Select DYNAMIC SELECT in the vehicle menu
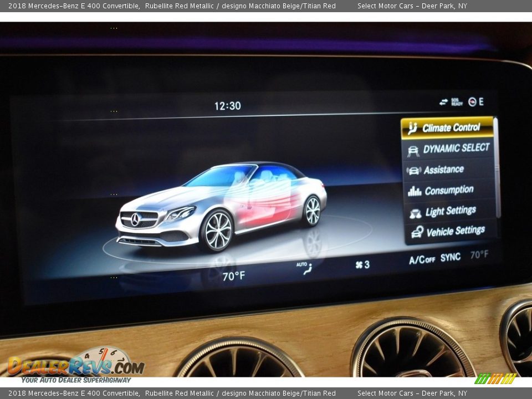532x399 pixels. click(x=448, y=149)
